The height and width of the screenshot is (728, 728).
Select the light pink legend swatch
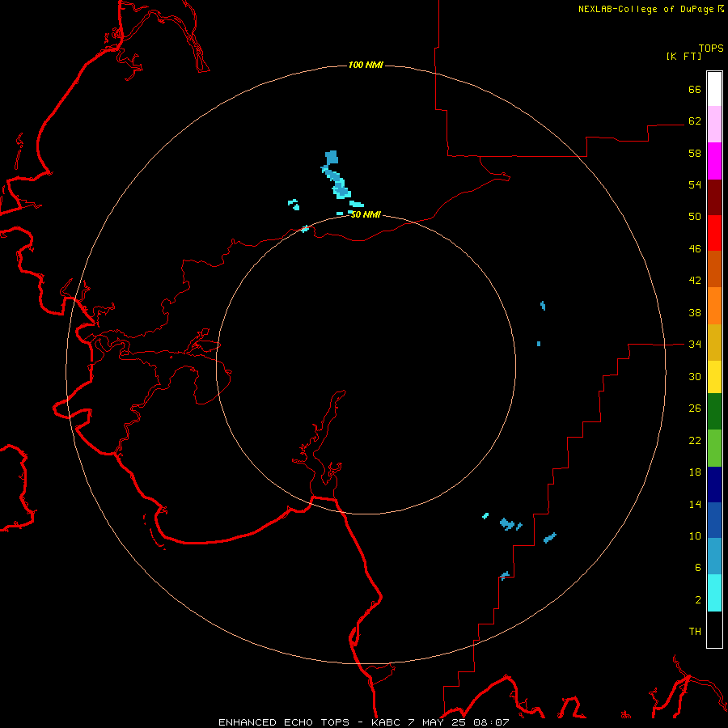pyautogui.click(x=714, y=125)
